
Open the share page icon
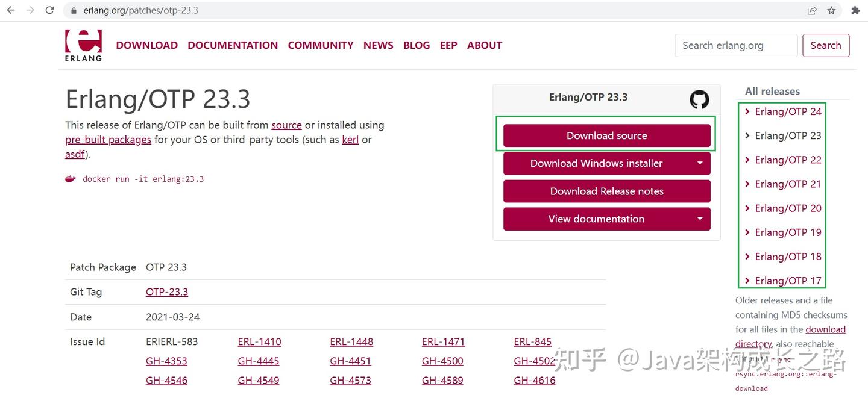click(x=812, y=10)
